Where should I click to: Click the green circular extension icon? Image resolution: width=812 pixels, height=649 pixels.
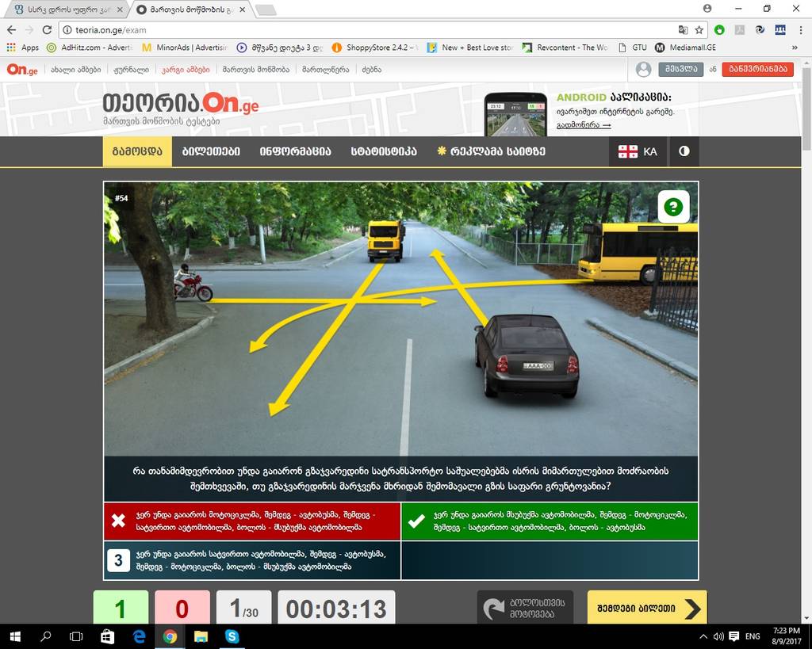[718, 30]
